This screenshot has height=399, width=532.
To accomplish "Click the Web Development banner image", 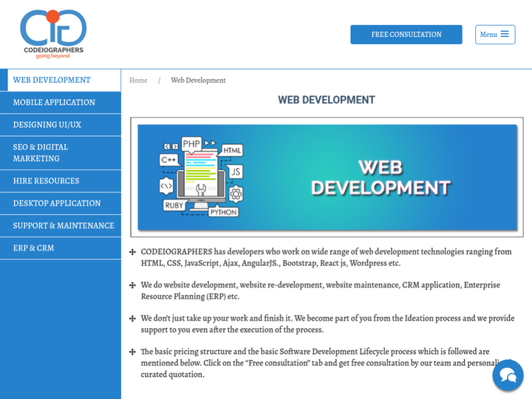I will tap(327, 177).
